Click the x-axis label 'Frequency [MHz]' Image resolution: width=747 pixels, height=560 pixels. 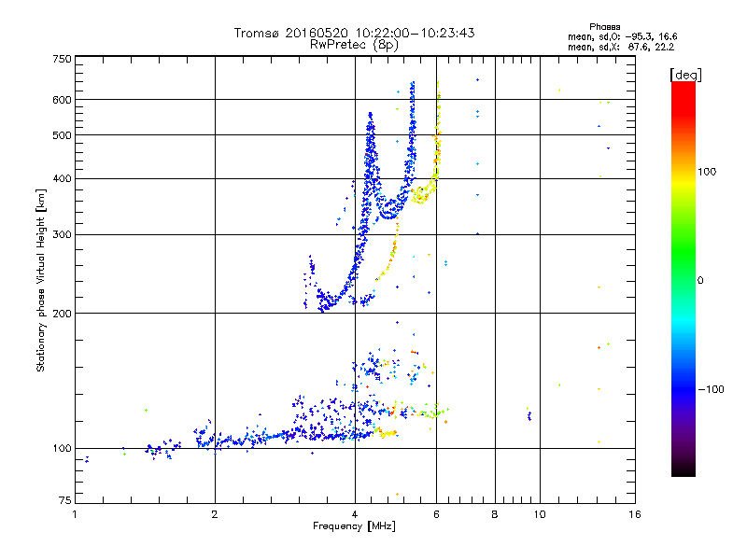pyautogui.click(x=354, y=526)
